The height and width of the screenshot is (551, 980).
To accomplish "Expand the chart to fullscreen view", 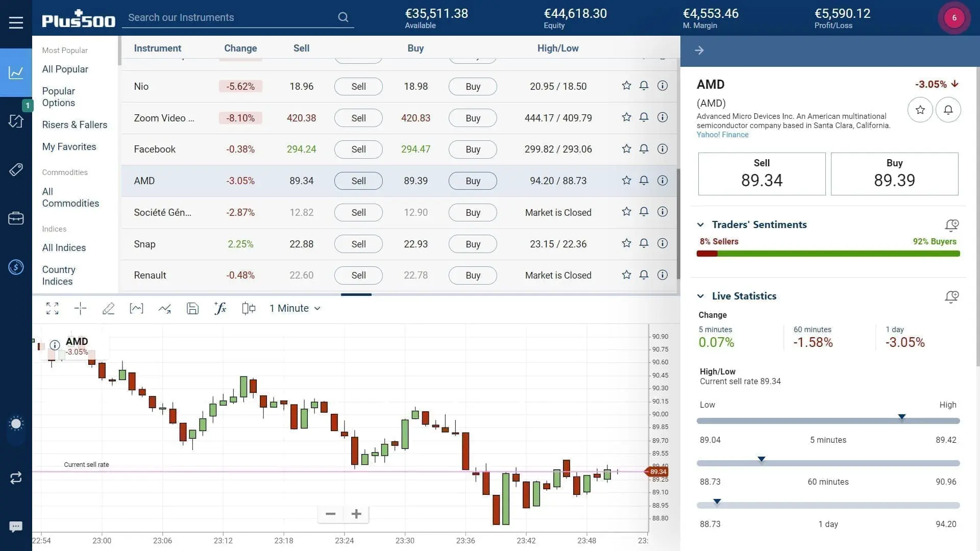I will click(52, 308).
